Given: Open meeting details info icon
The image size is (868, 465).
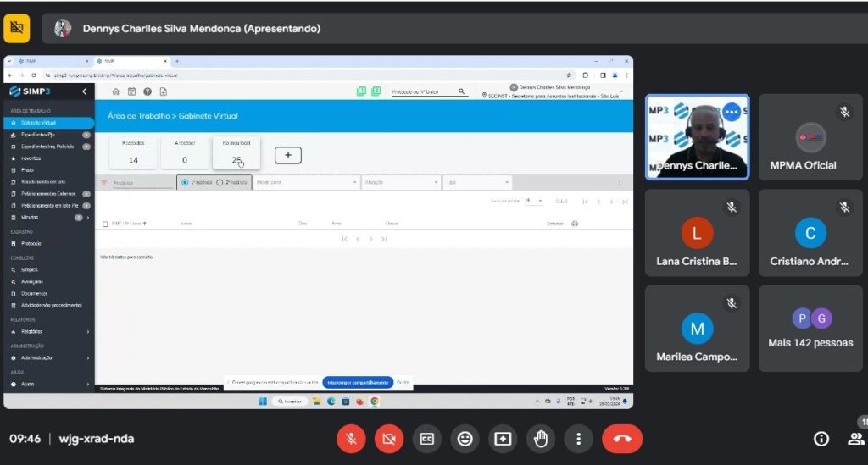Looking at the screenshot, I should pos(821,439).
